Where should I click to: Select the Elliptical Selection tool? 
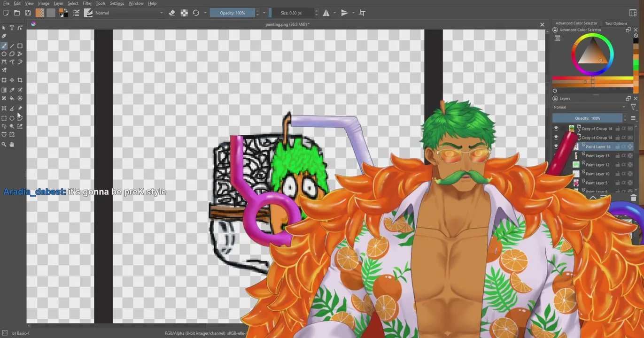(12, 118)
